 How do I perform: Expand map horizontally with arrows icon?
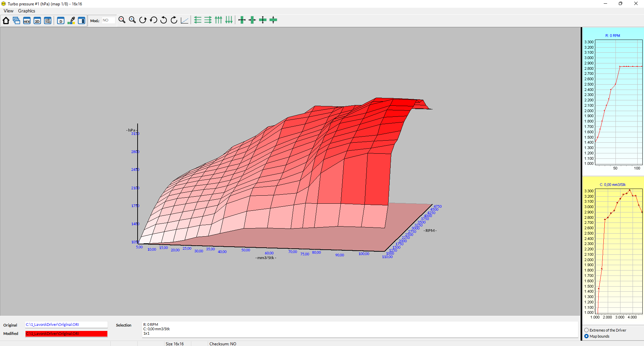pos(242,20)
